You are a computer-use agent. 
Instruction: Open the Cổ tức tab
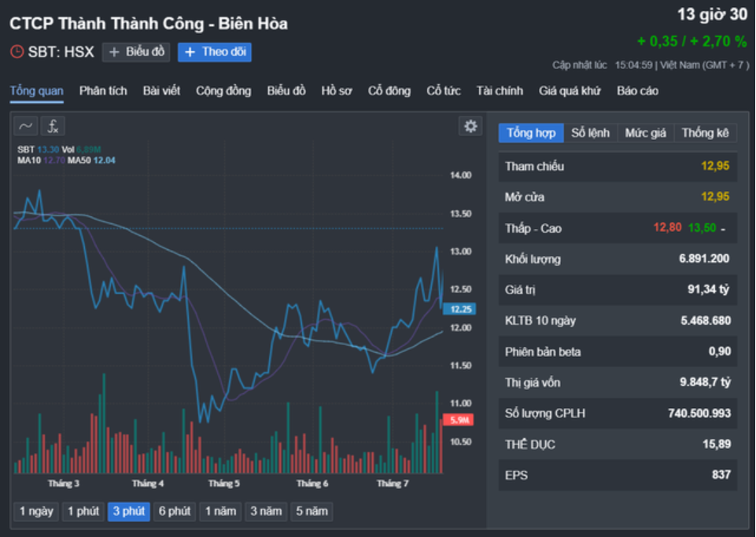(444, 91)
